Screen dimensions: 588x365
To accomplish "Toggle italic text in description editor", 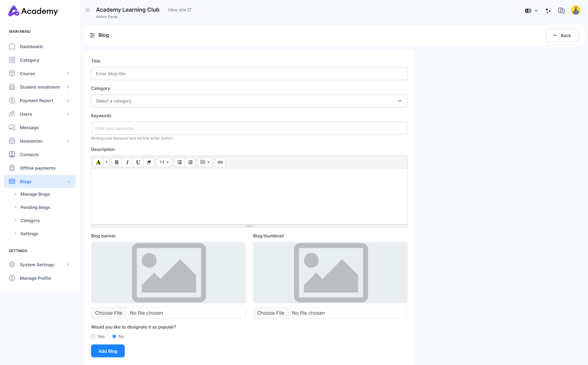I will 127,162.
